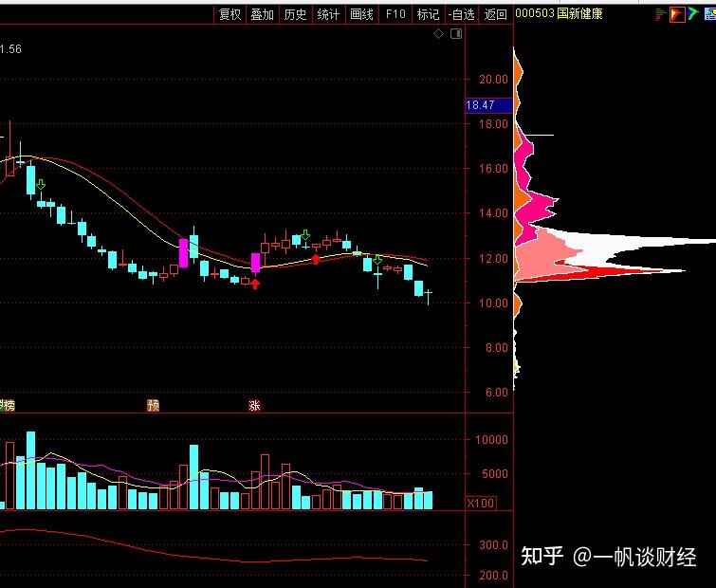Open the 历史 history menu
Viewport: 716px width, 588px height.
(x=296, y=14)
